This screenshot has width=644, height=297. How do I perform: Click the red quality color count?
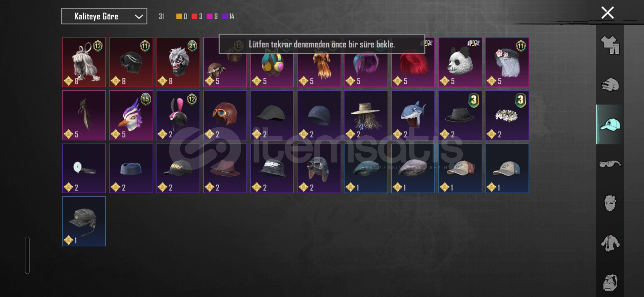197,16
